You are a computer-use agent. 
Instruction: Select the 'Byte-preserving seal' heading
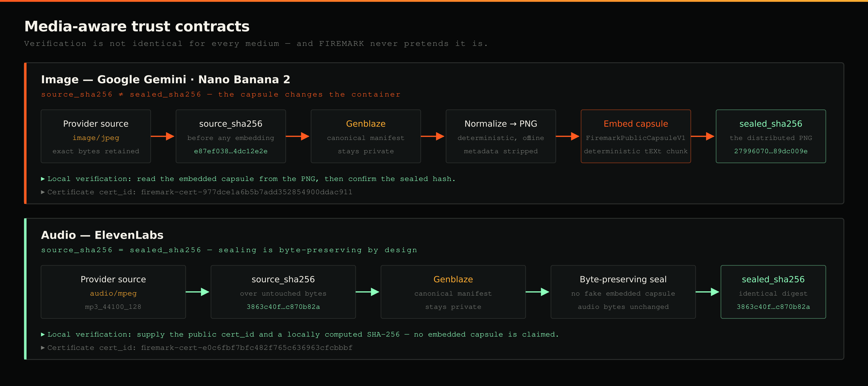pyautogui.click(x=623, y=279)
